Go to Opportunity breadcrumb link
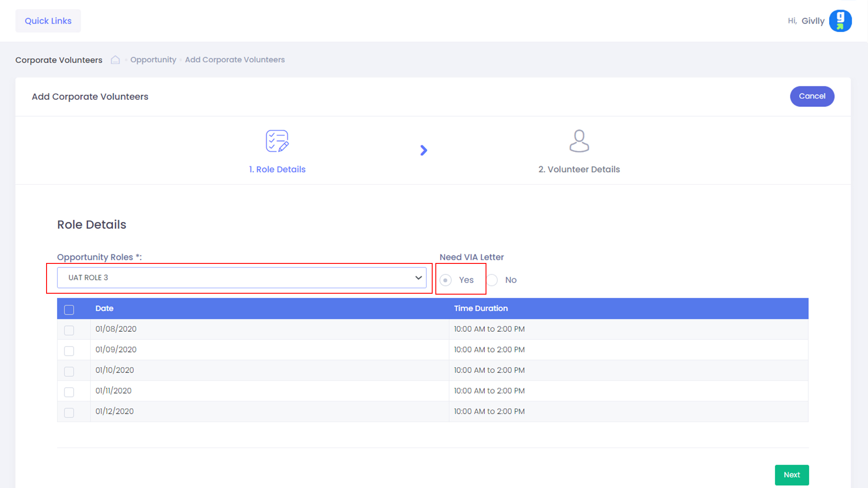This screenshot has height=488, width=868. coord(153,60)
